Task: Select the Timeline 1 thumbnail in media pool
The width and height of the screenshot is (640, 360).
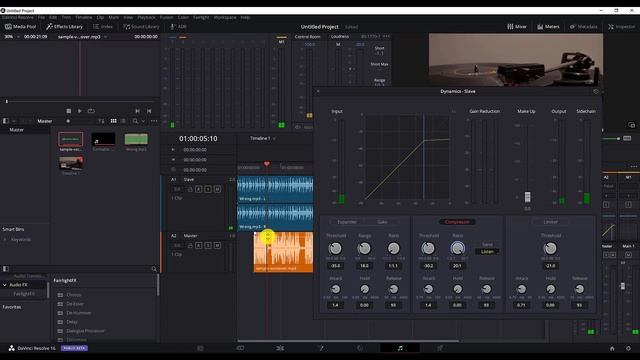Action: [x=71, y=163]
